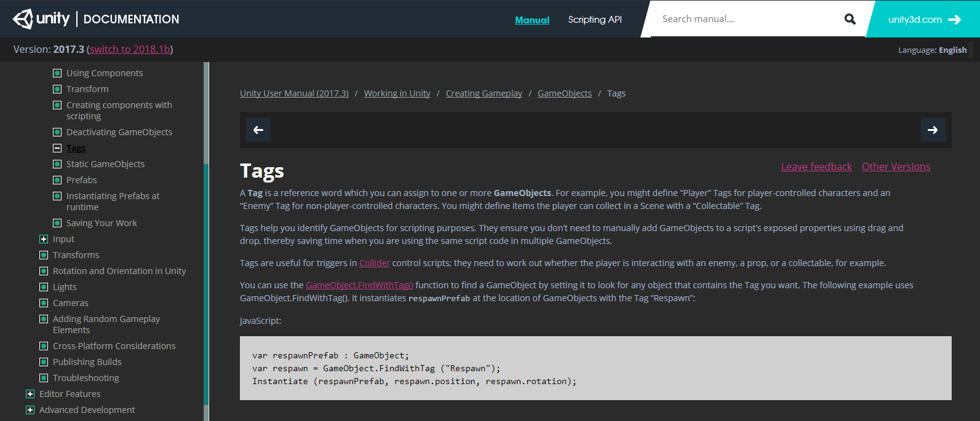Open the GameObject.FindWithTag() link

[x=359, y=285]
